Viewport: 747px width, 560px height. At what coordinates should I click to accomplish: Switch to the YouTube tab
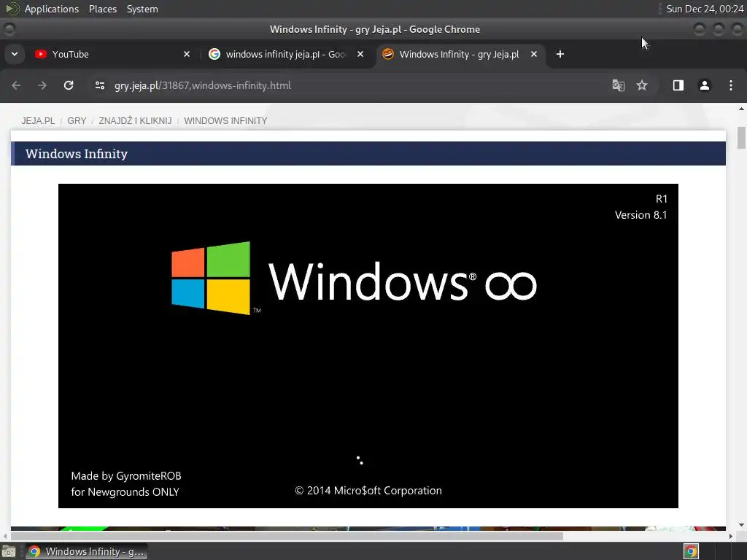[112, 54]
